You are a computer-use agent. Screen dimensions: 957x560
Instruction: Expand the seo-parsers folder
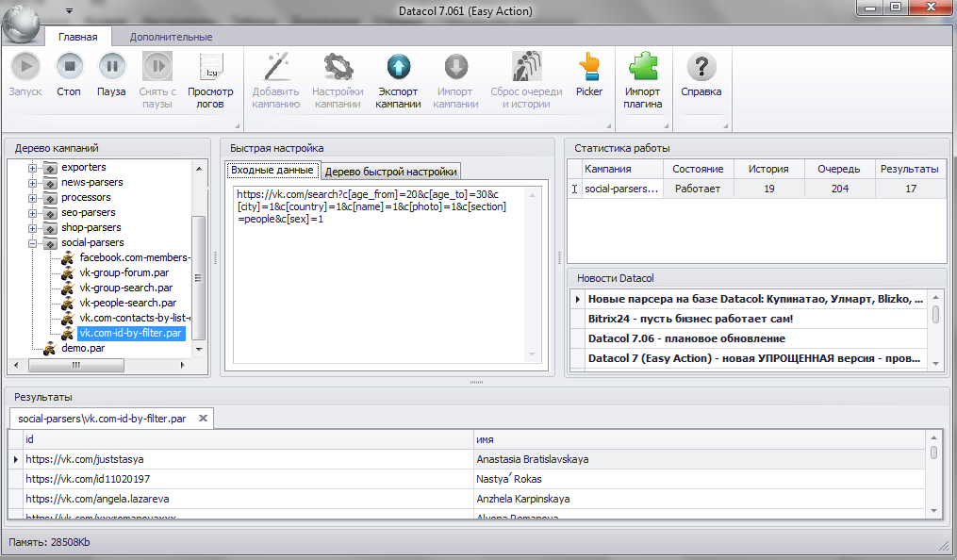pyautogui.click(x=32, y=213)
